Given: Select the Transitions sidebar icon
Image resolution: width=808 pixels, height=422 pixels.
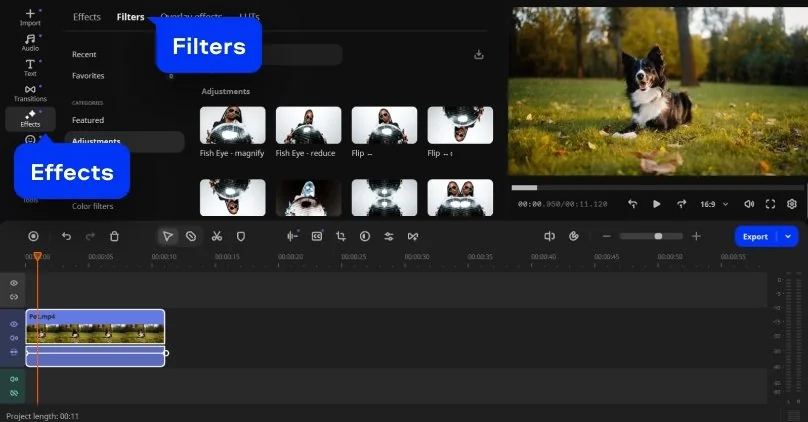Looking at the screenshot, I should pos(30,93).
